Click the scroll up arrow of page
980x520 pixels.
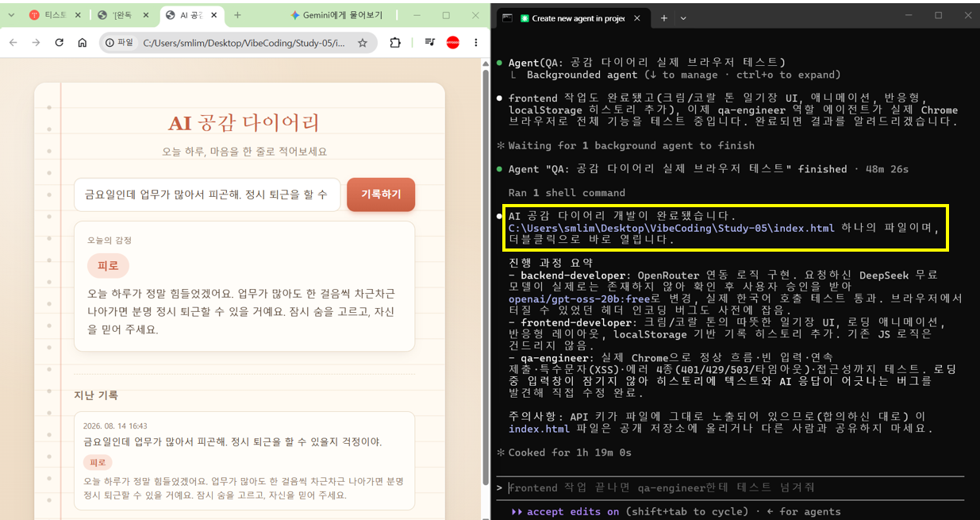click(486, 64)
